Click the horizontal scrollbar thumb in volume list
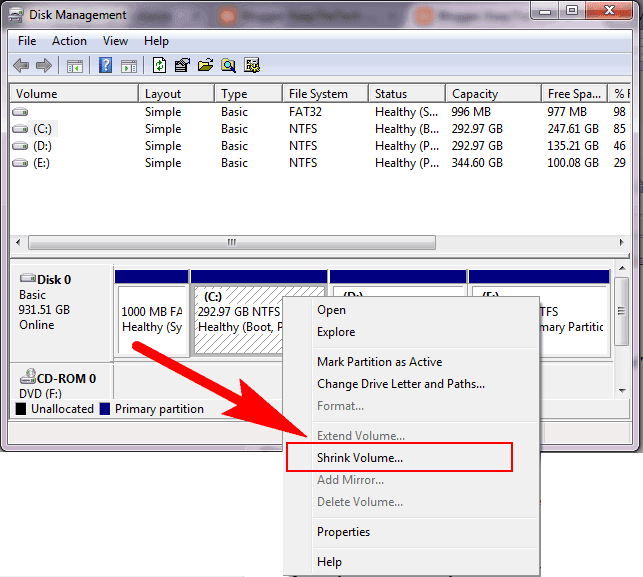Image resolution: width=643 pixels, height=577 pixels. [x=232, y=242]
